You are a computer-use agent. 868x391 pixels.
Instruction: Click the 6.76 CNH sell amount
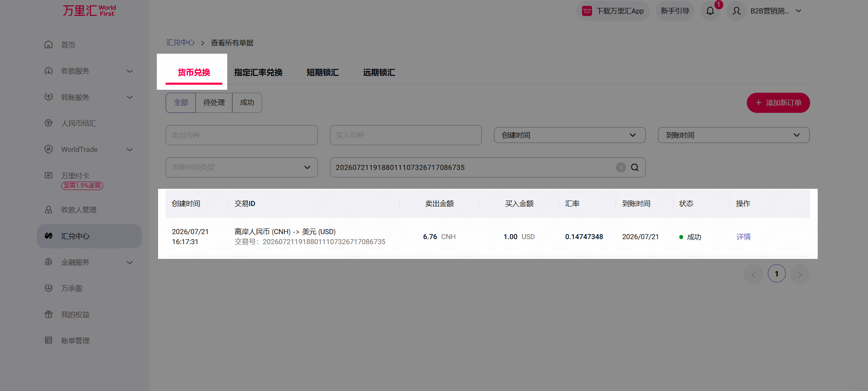[x=439, y=237]
